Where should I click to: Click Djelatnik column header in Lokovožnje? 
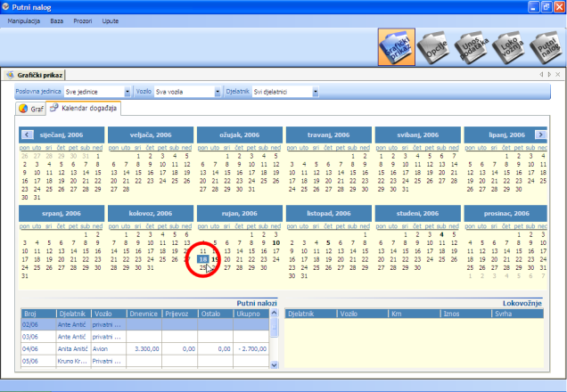(310, 314)
